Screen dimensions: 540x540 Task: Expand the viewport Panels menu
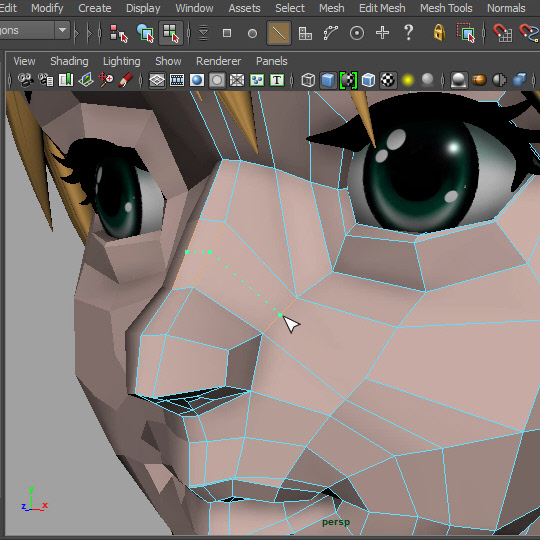[271, 61]
